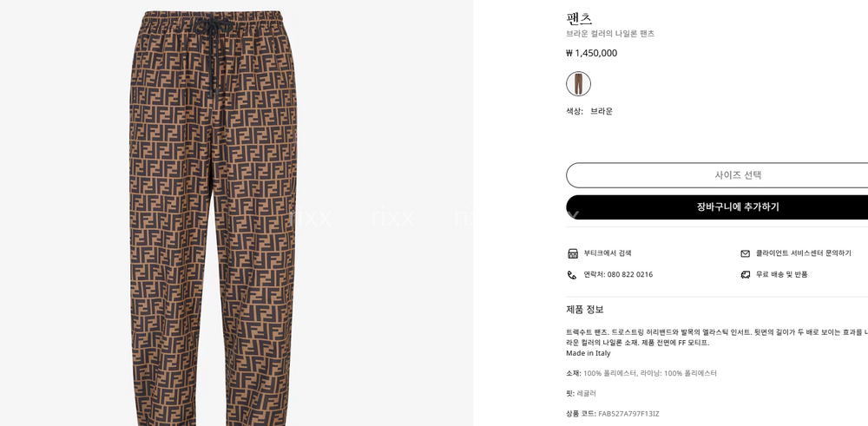The image size is (868, 426).
Task: Click the ₩ 1,450,000 price text
Action: click(591, 53)
